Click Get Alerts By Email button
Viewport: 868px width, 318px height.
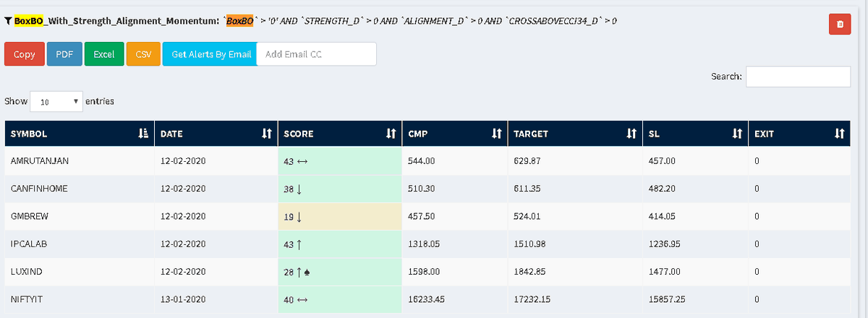tap(211, 54)
